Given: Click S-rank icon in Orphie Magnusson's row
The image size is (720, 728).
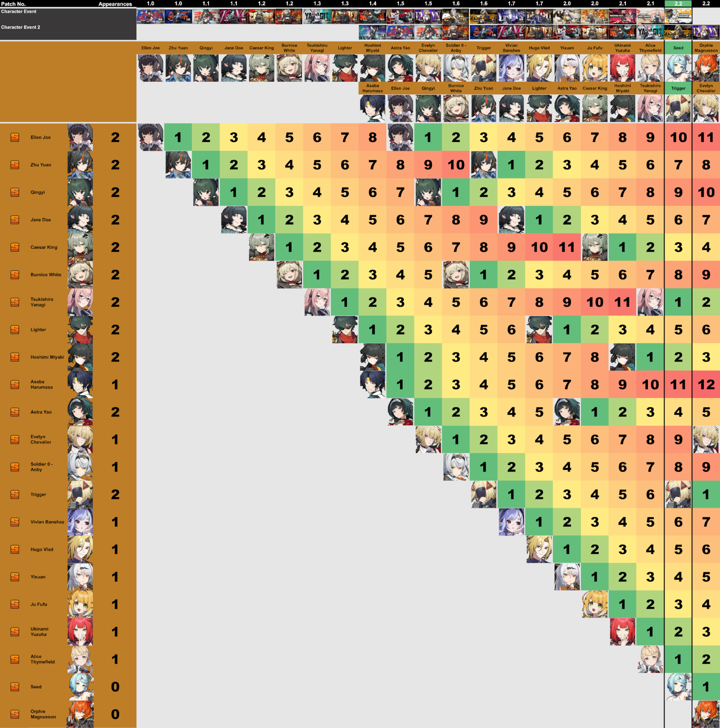Looking at the screenshot, I should (15, 714).
